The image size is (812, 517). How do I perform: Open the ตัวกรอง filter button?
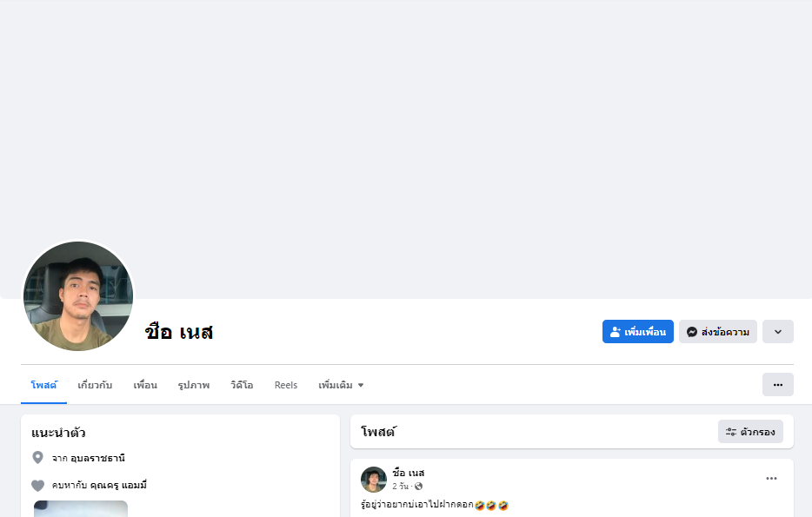click(750, 432)
